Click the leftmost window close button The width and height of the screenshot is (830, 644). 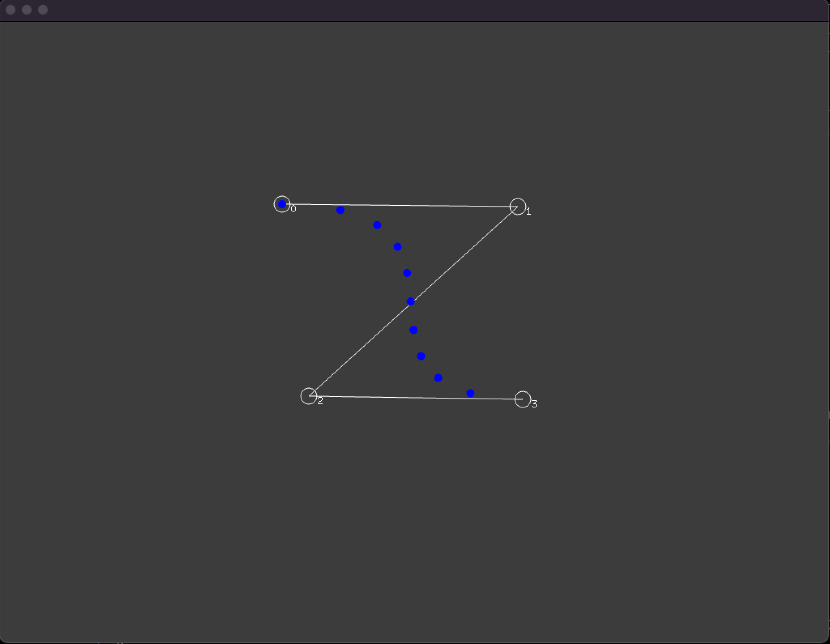tap(11, 10)
